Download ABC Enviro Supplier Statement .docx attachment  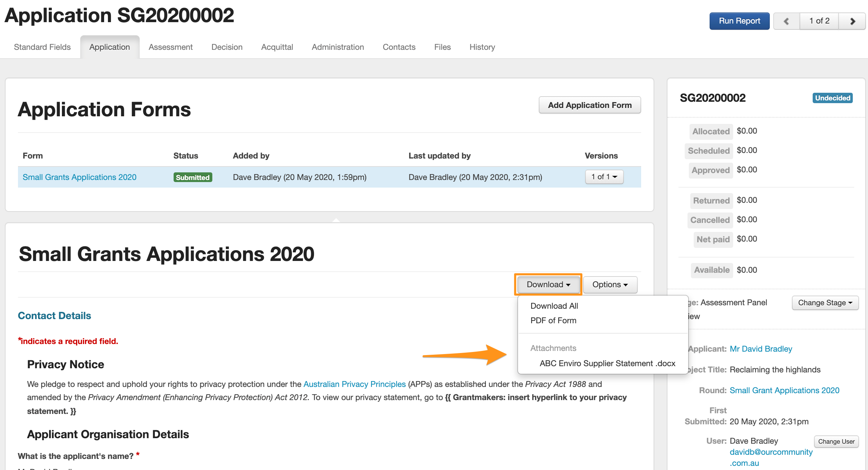pos(607,363)
